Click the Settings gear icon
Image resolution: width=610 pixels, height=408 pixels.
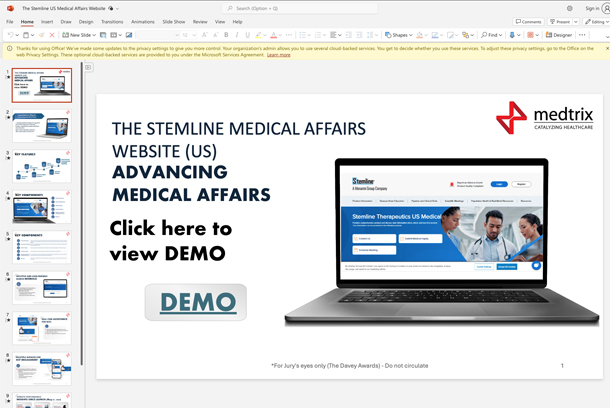coord(570,8)
